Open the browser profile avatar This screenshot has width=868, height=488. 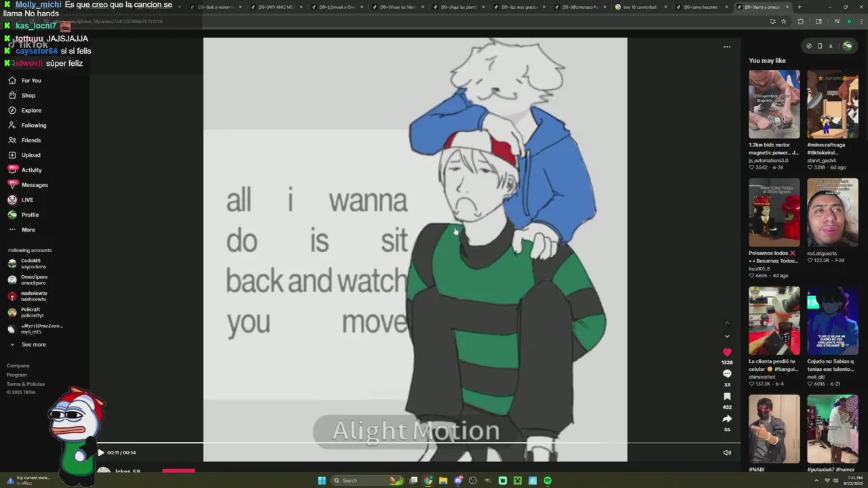(x=849, y=21)
